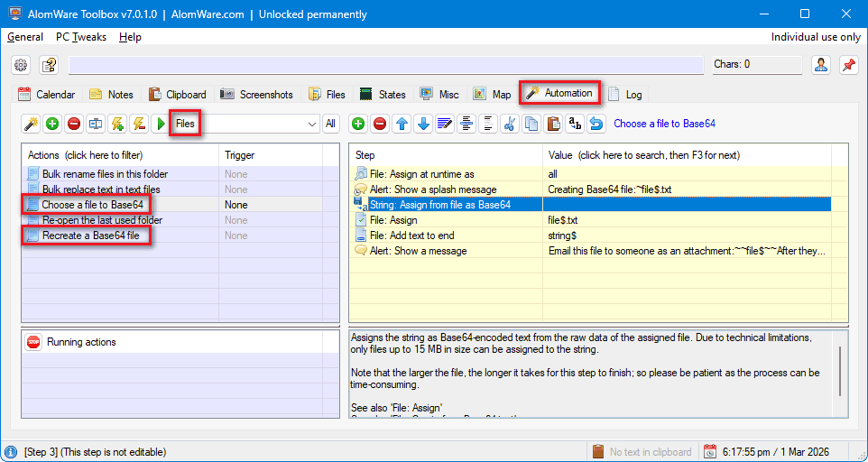Image resolution: width=868 pixels, height=462 pixels.
Task: Open the Files category dropdown
Action: point(312,124)
